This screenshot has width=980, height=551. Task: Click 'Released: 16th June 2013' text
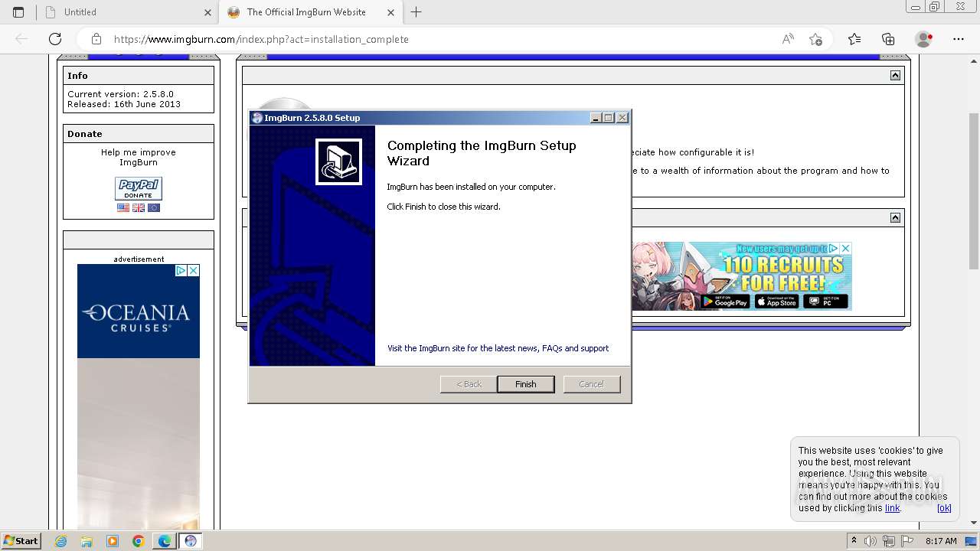(124, 104)
